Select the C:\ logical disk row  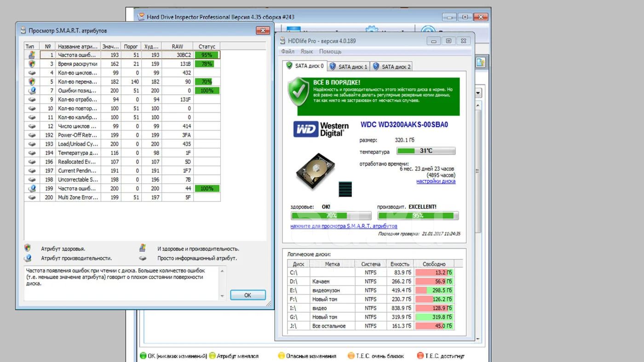pos(371,272)
